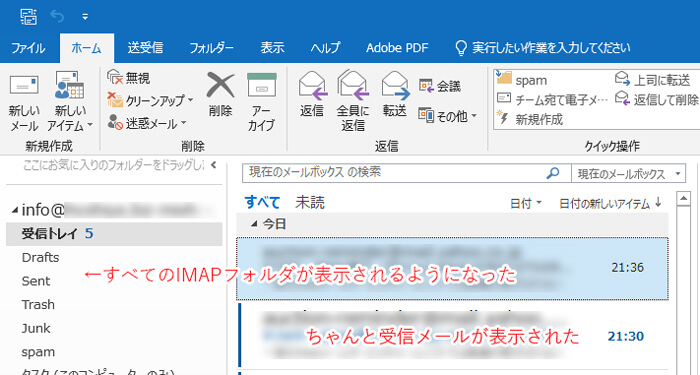Viewport: 700px width, 375px height.
Task: Open the その他 reply options dropdown
Action: coord(448,116)
